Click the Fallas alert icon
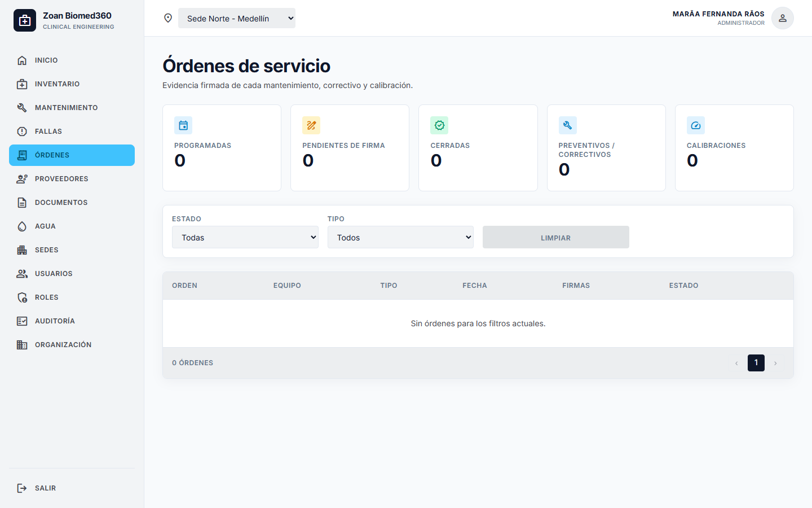 22,132
